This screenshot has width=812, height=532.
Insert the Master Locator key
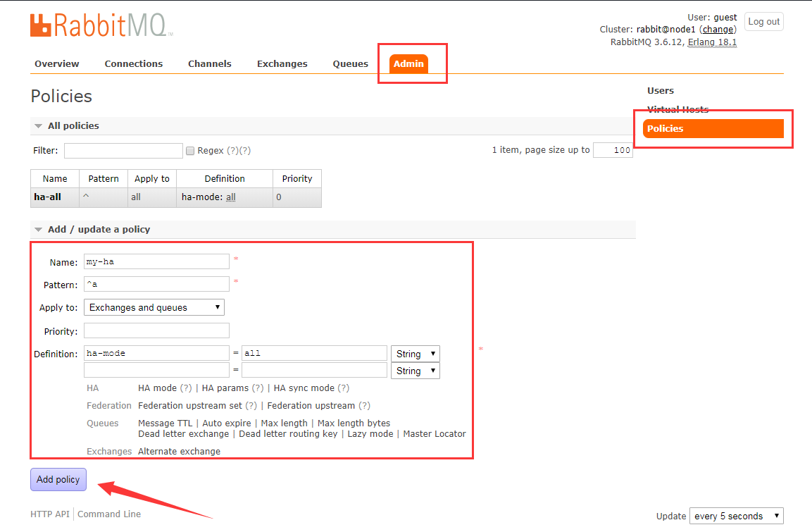(x=435, y=433)
